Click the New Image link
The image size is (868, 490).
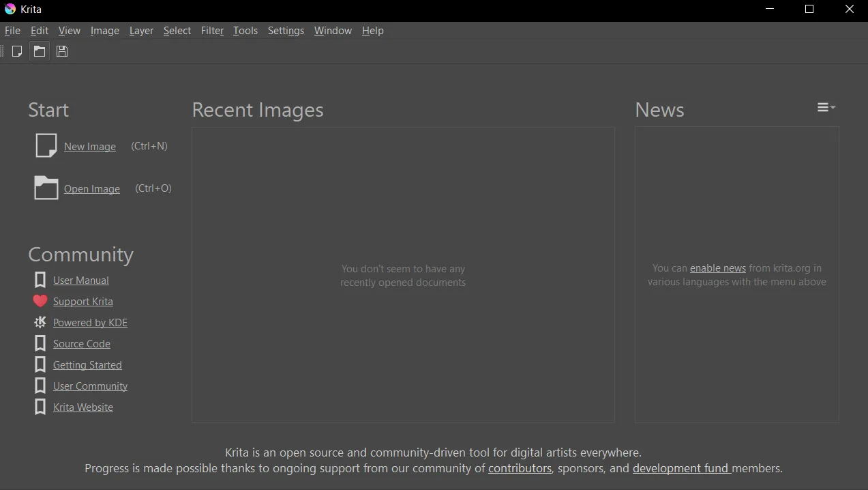(x=90, y=147)
